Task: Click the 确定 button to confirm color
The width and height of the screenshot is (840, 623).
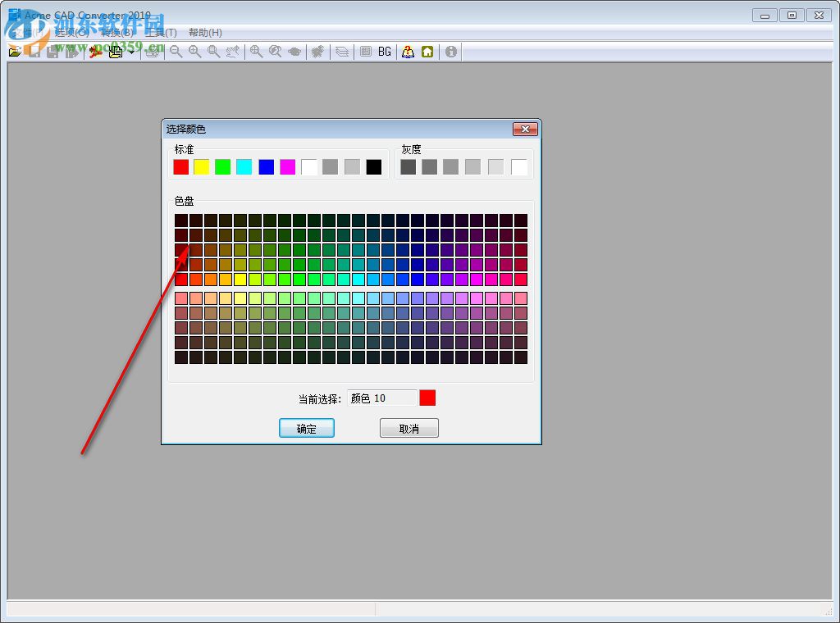Action: point(306,427)
